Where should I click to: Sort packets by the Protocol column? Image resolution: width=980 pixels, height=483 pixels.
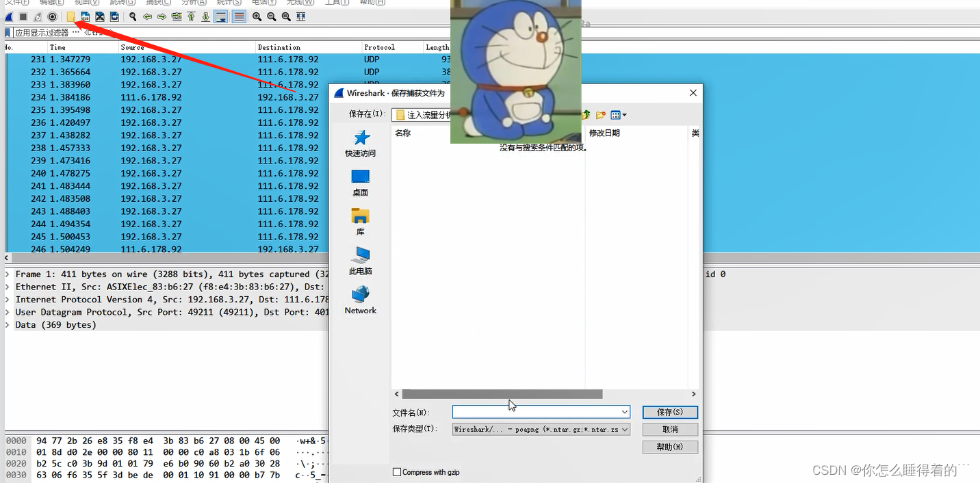pos(393,47)
